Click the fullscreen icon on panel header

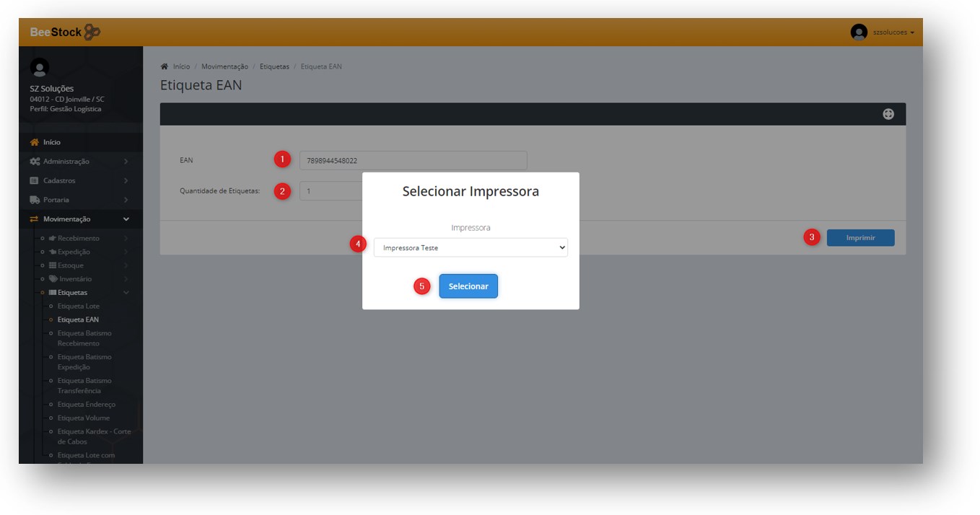[x=888, y=114]
